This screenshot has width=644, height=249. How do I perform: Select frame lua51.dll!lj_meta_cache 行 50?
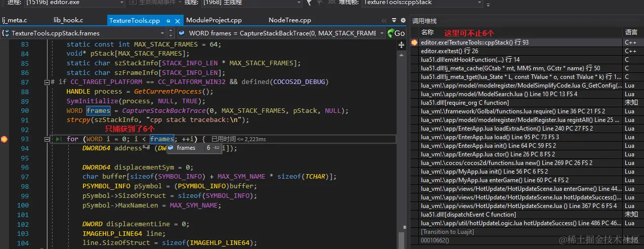[x=527, y=68]
